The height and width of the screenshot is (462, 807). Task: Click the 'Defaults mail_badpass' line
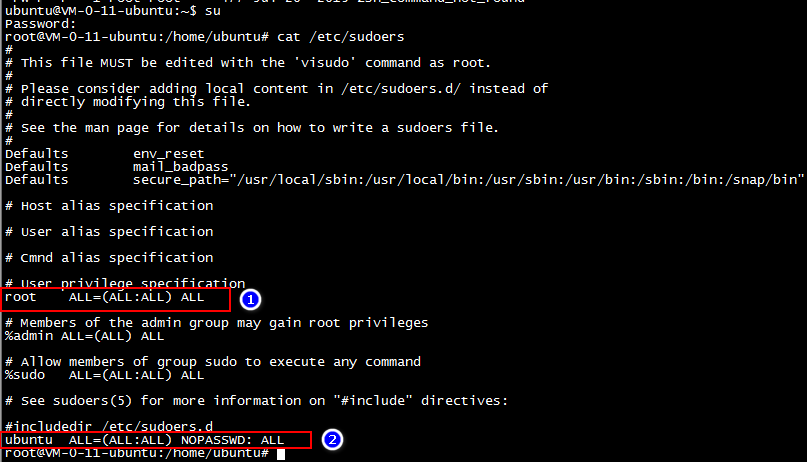tap(116, 167)
